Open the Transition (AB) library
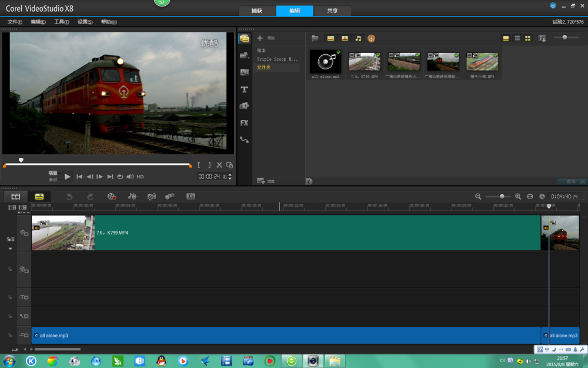The image size is (588, 368). coord(245,72)
